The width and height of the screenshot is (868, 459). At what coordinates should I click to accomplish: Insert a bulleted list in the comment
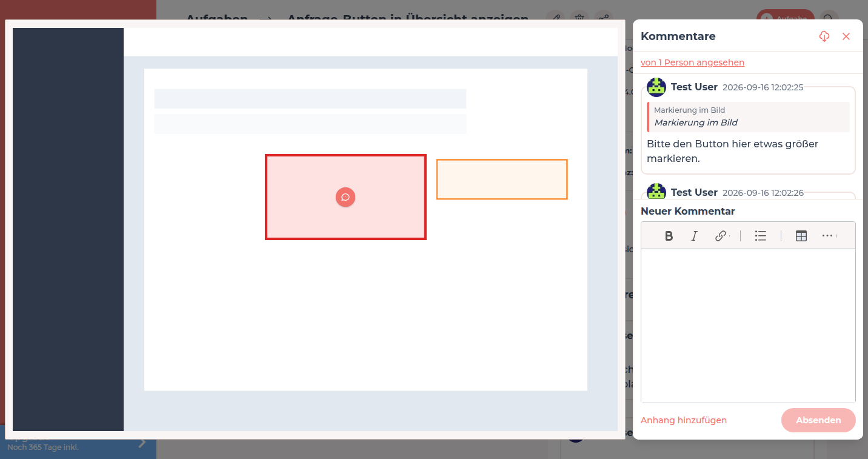click(761, 236)
